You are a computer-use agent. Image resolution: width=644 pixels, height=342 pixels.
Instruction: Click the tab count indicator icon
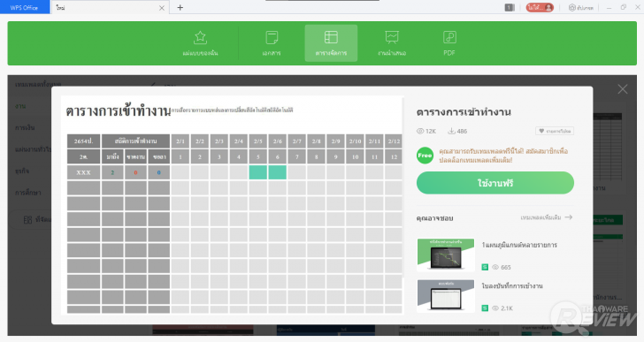coord(510,7)
